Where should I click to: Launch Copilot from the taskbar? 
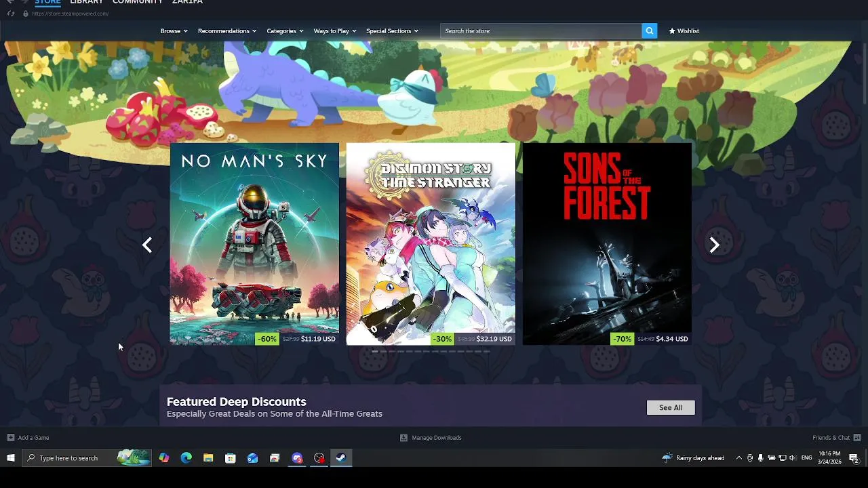pyautogui.click(x=164, y=458)
